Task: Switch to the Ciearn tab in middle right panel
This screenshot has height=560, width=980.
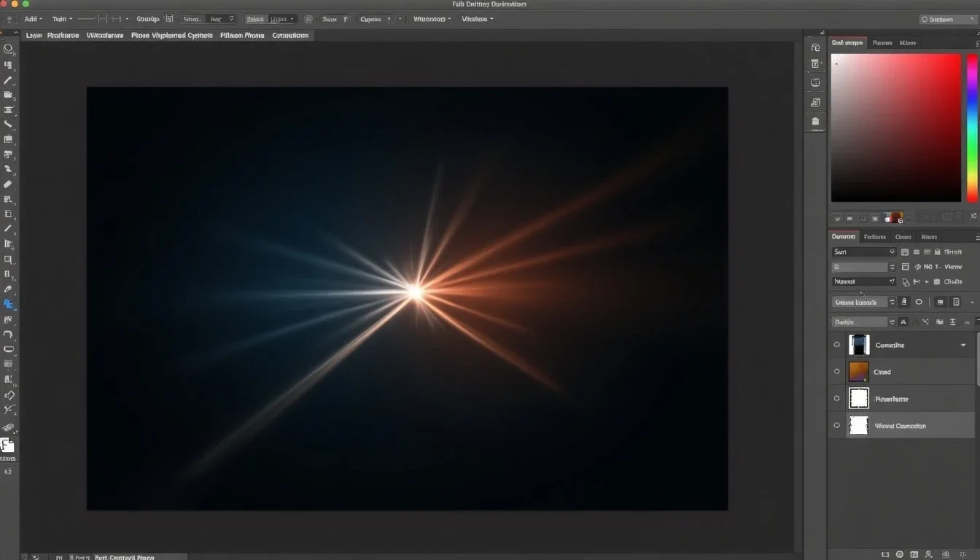Action: (x=903, y=237)
